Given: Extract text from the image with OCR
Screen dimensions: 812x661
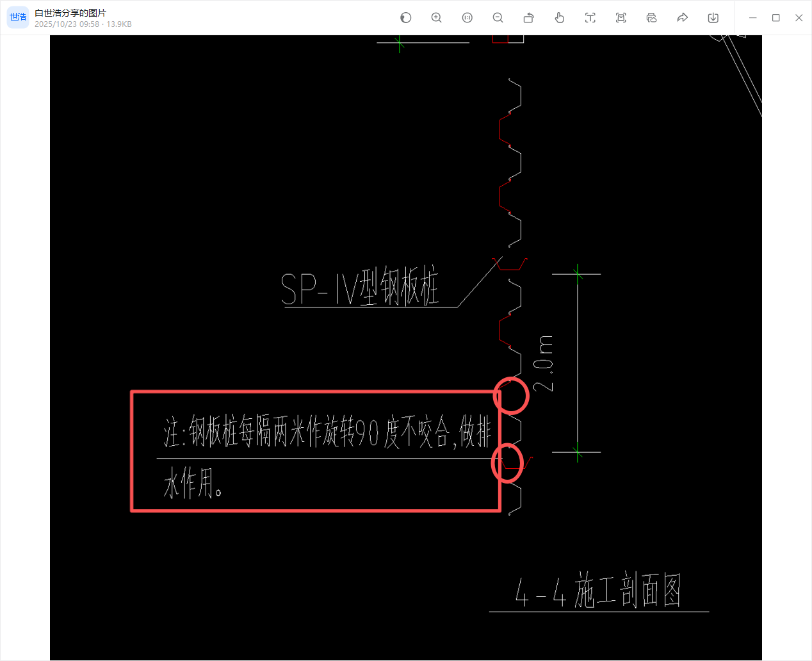Looking at the screenshot, I should (590, 17).
